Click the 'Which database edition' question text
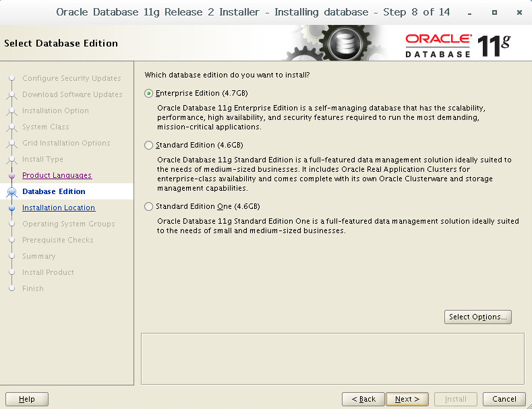532x409 pixels. (x=227, y=75)
